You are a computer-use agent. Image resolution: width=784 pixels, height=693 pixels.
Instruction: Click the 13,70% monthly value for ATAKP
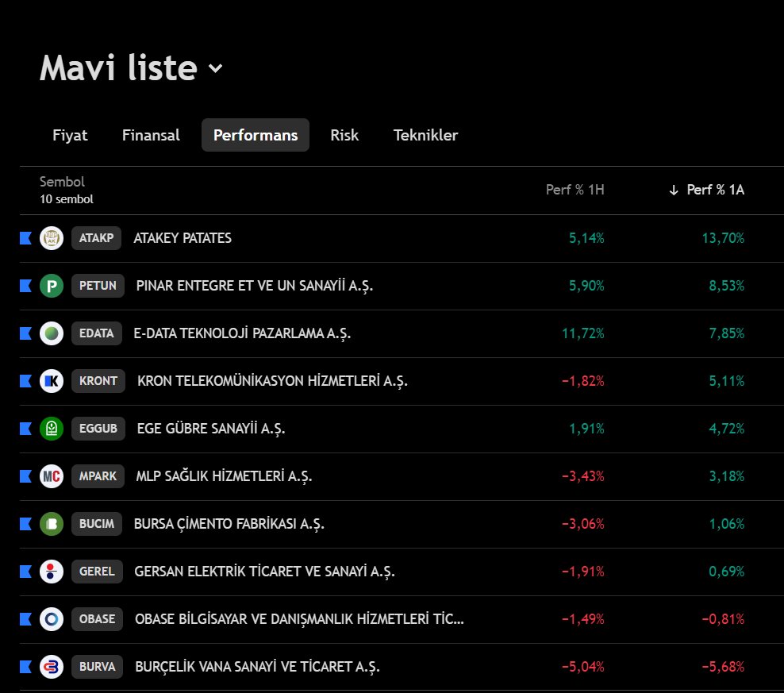pos(723,238)
